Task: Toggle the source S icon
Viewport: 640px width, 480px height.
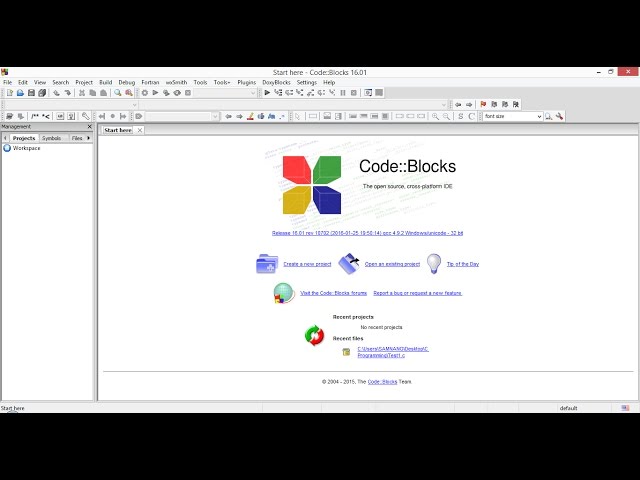Action: point(460,116)
